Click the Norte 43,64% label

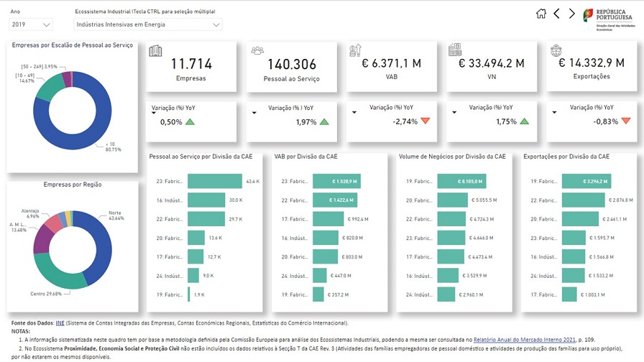point(116,215)
